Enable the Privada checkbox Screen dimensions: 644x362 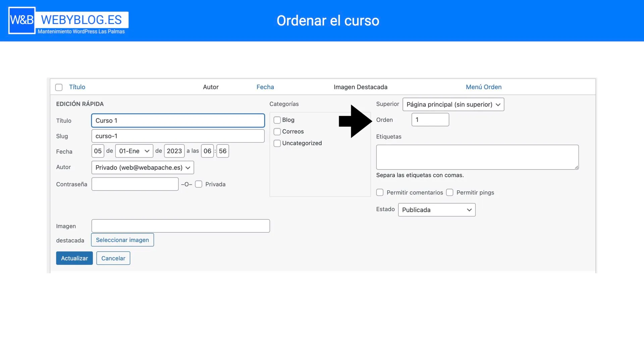coord(199,184)
